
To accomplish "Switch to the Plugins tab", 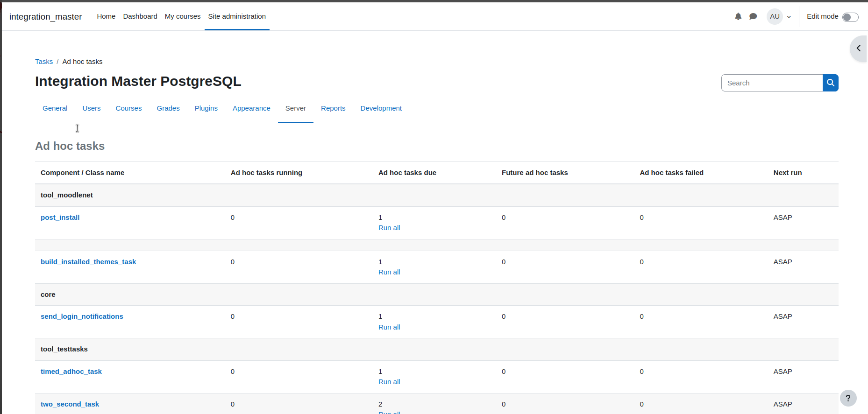I will [x=206, y=108].
